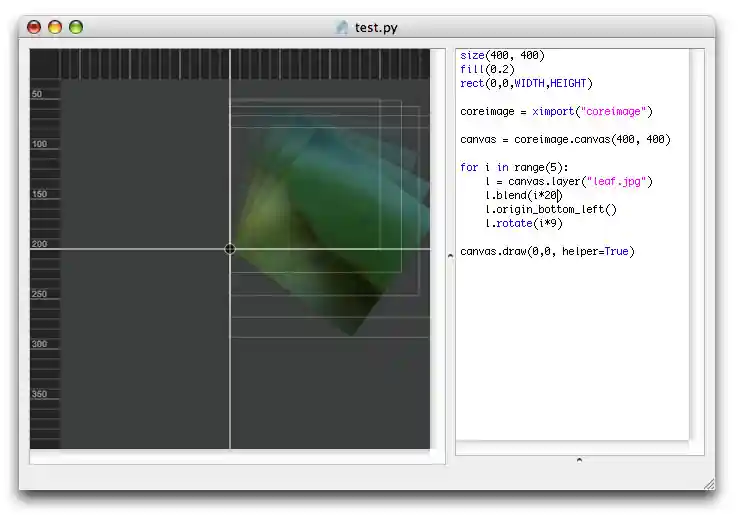Click the test.py window title text
The image size is (751, 520).
click(376, 28)
